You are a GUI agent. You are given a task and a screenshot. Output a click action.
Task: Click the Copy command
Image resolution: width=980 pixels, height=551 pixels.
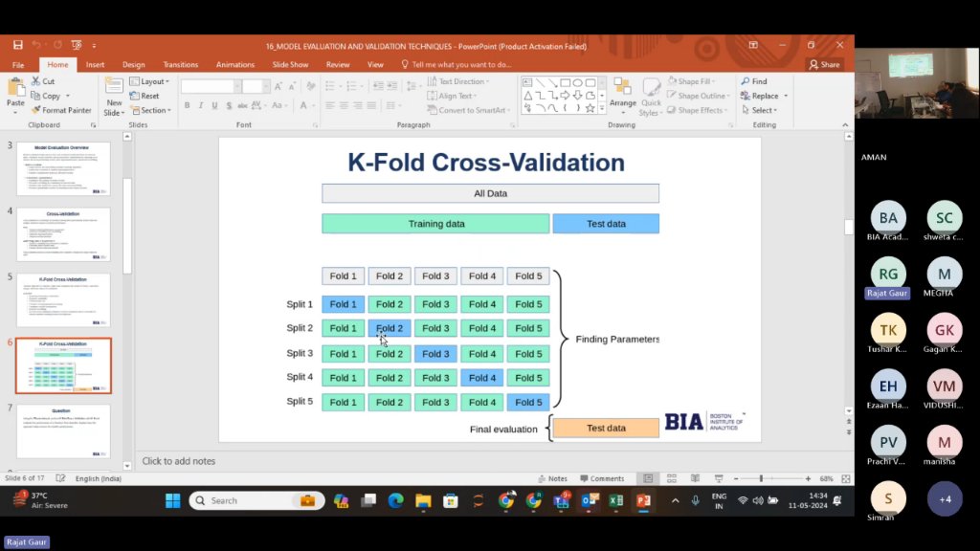coord(46,96)
